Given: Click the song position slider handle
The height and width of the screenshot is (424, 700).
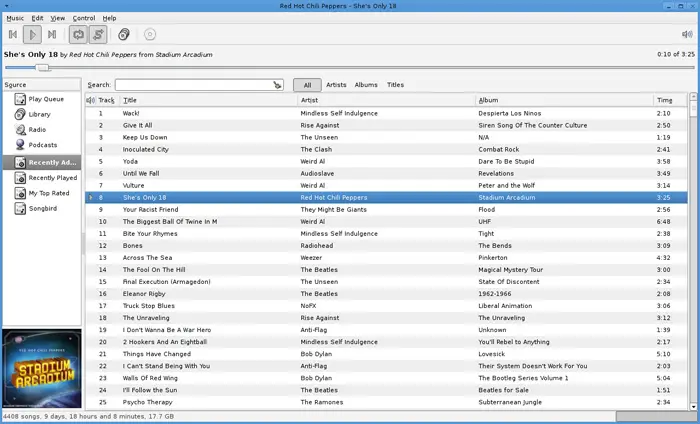Looking at the screenshot, I should (43, 68).
